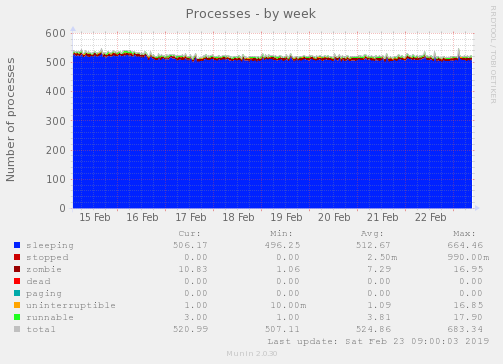Click the '21 Feb' x-axis label
The image size is (503, 364).
point(383,217)
